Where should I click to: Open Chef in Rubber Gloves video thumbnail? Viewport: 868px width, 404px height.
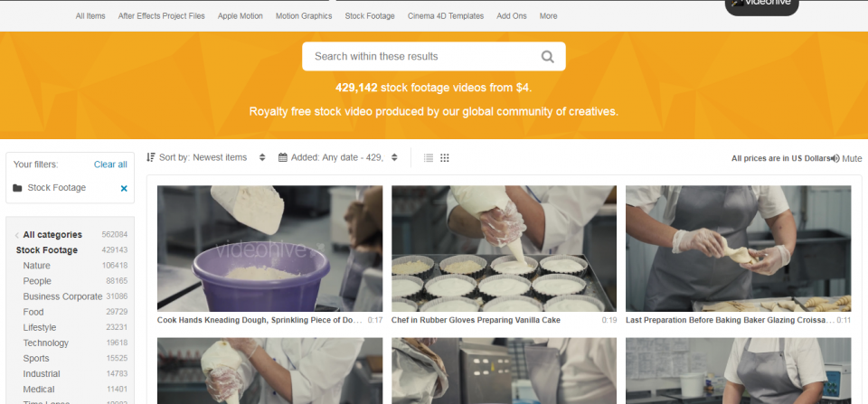coord(504,249)
